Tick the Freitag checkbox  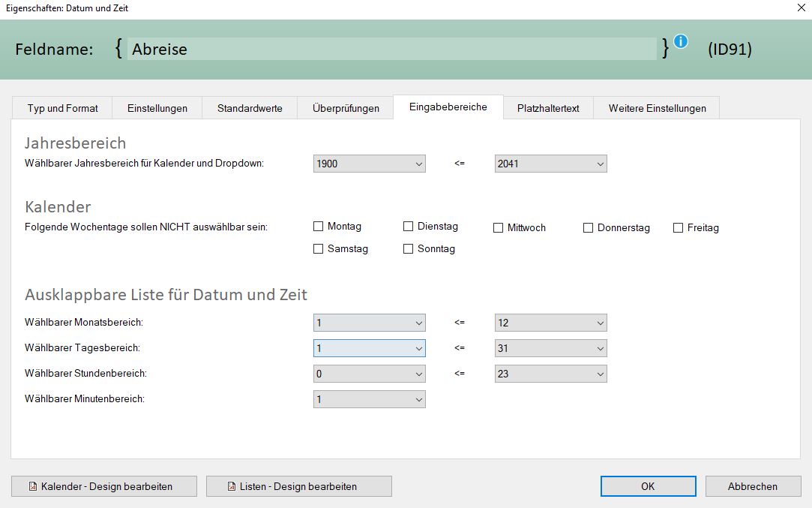679,228
